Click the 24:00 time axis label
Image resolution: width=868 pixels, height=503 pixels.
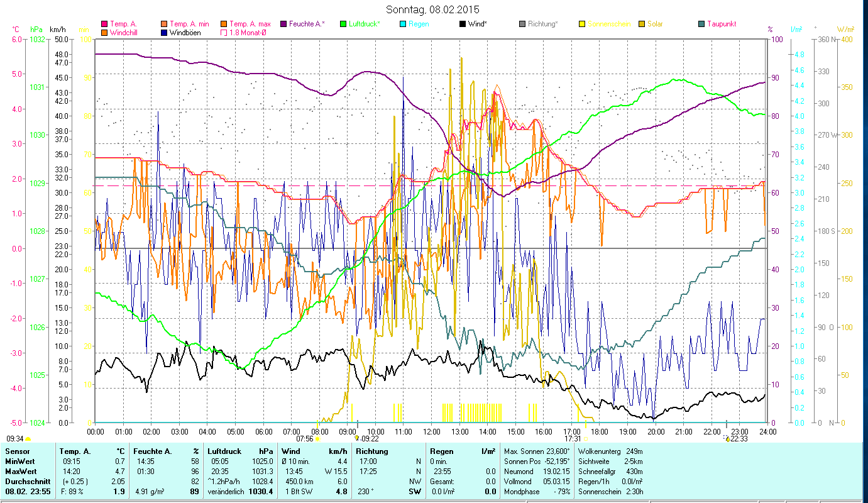[767, 432]
